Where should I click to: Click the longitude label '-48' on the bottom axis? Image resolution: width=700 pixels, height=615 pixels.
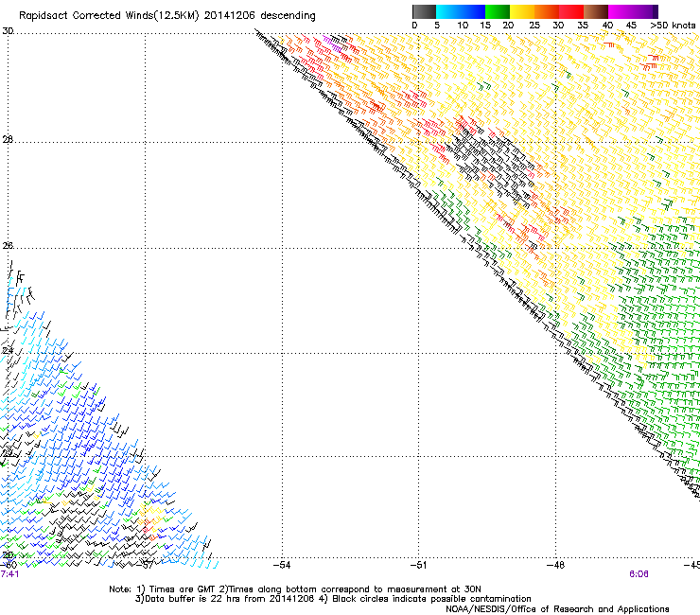[x=556, y=566]
